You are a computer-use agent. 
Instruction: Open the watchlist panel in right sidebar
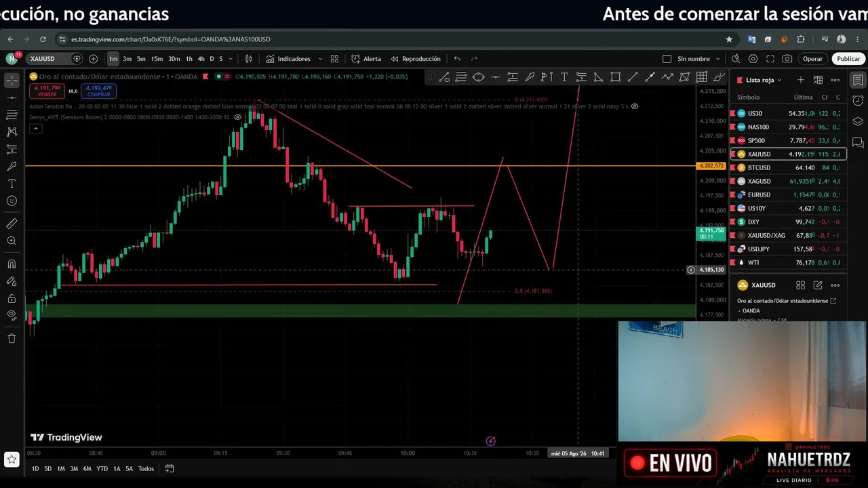click(x=858, y=80)
